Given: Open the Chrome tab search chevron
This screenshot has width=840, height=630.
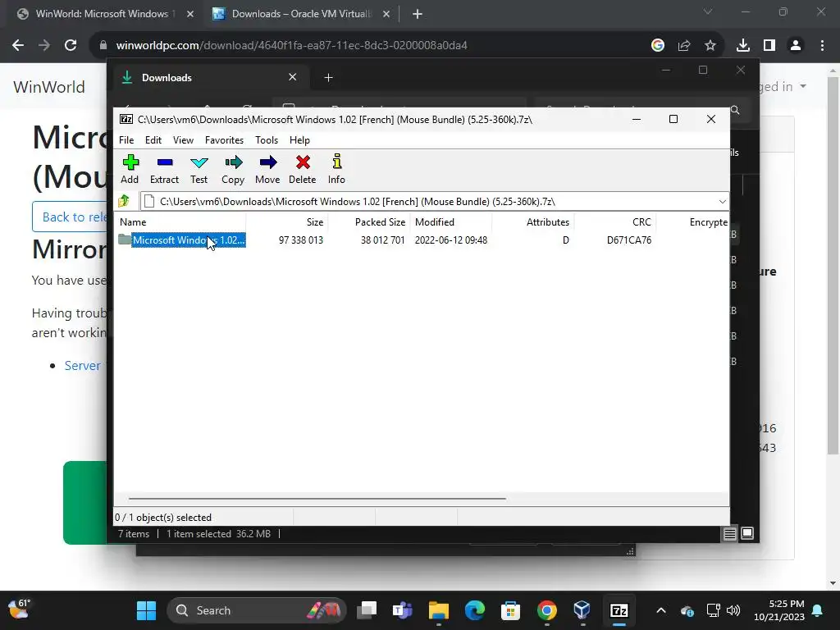Looking at the screenshot, I should click(708, 11).
